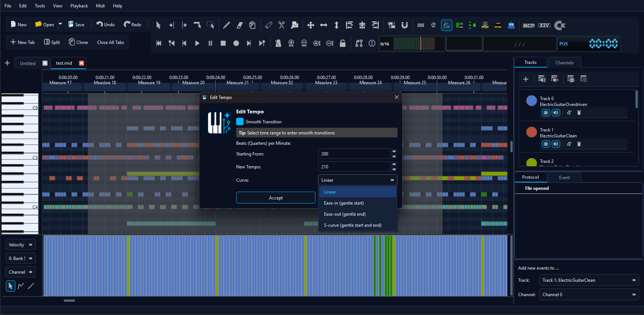644x315 pixels.
Task: Click the Undo button
Action: 106,25
